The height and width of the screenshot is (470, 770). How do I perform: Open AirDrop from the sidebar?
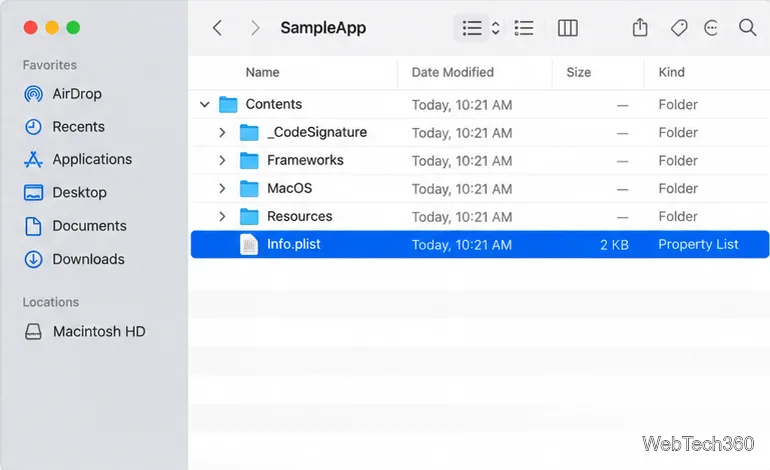[x=77, y=94]
